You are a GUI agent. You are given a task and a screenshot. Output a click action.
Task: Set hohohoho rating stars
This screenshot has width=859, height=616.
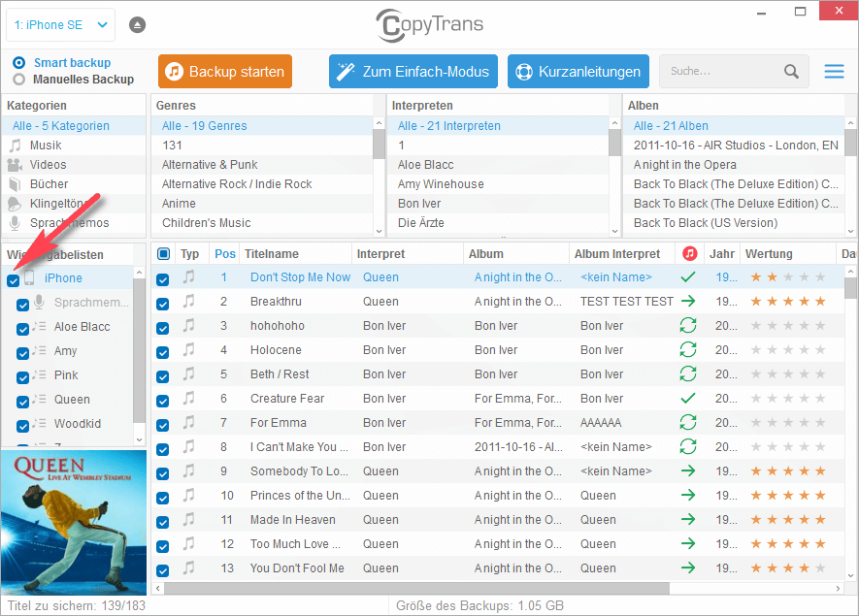(x=788, y=325)
